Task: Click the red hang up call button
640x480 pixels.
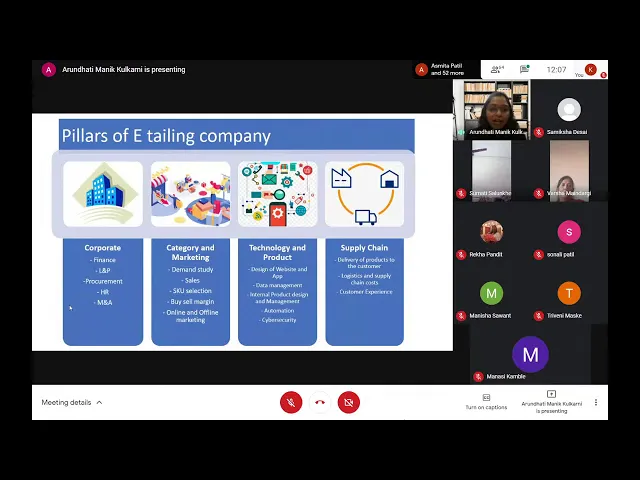Action: click(320, 402)
